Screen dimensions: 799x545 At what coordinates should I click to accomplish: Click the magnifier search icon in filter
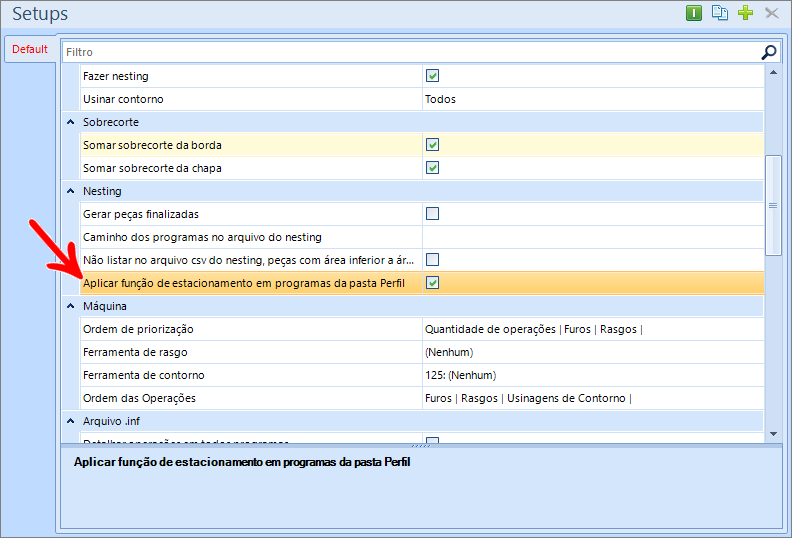pos(768,52)
